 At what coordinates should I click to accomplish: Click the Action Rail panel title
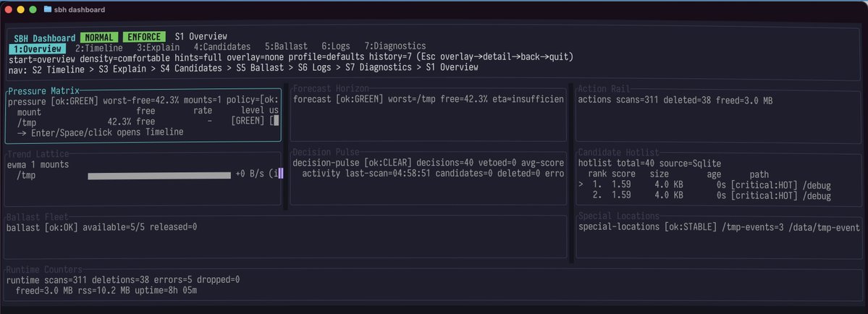[x=604, y=89]
